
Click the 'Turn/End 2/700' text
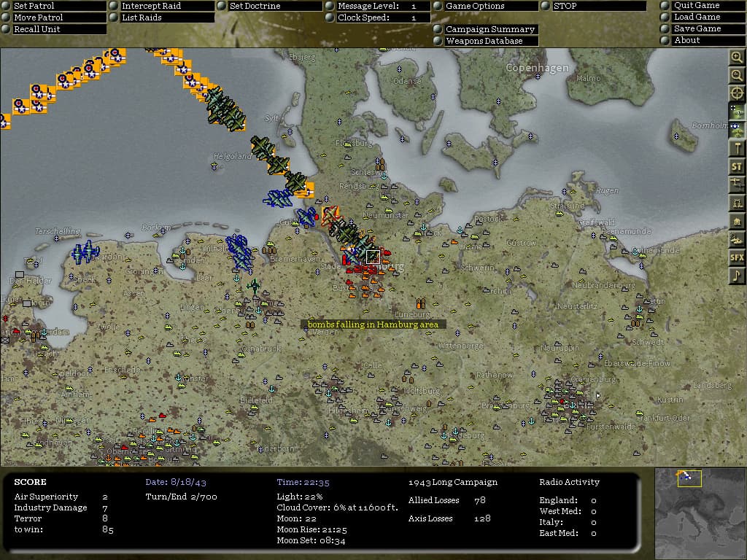click(x=182, y=497)
